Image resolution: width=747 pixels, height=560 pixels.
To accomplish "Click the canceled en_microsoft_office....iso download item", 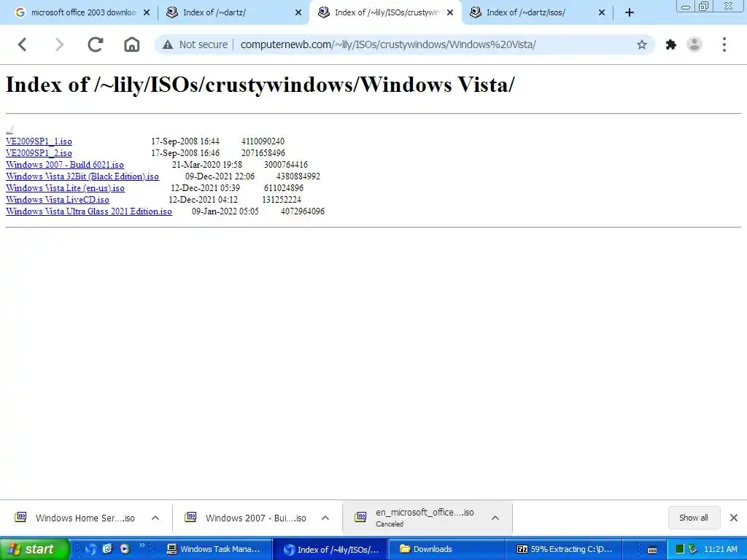I will pos(414,518).
